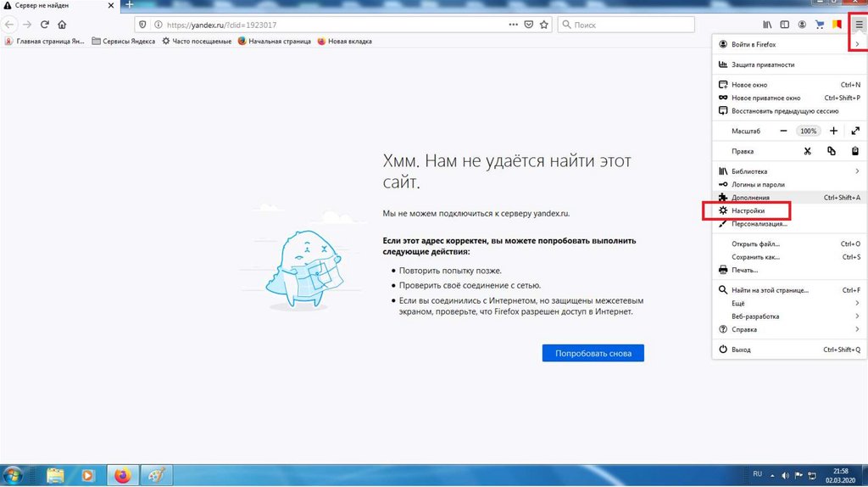
Task: Open the Firefox account icon in toolbar
Action: [x=801, y=25]
